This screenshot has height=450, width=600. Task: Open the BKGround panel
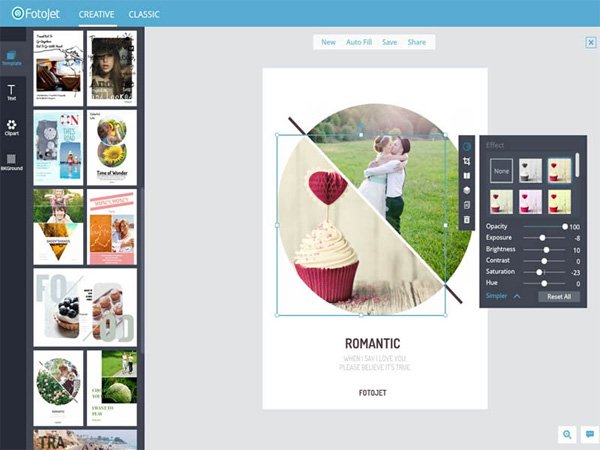pos(12,161)
